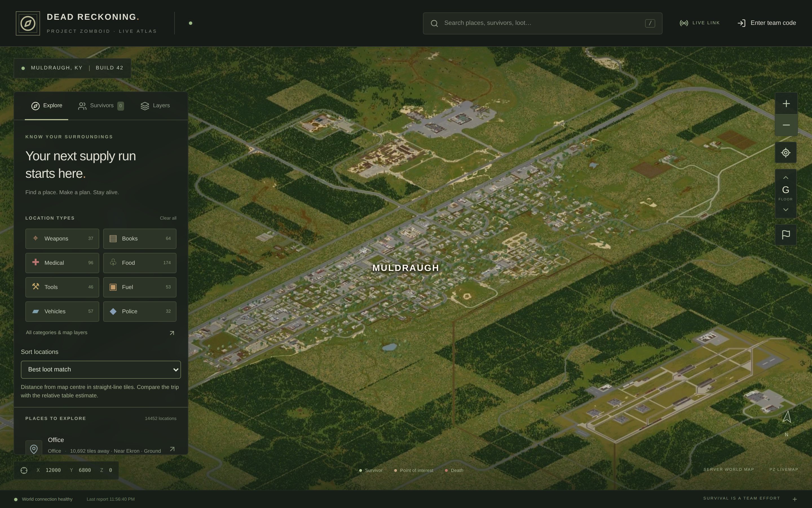The image size is (812, 508).
Task: Zoom out with the minus map button
Action: point(786,125)
